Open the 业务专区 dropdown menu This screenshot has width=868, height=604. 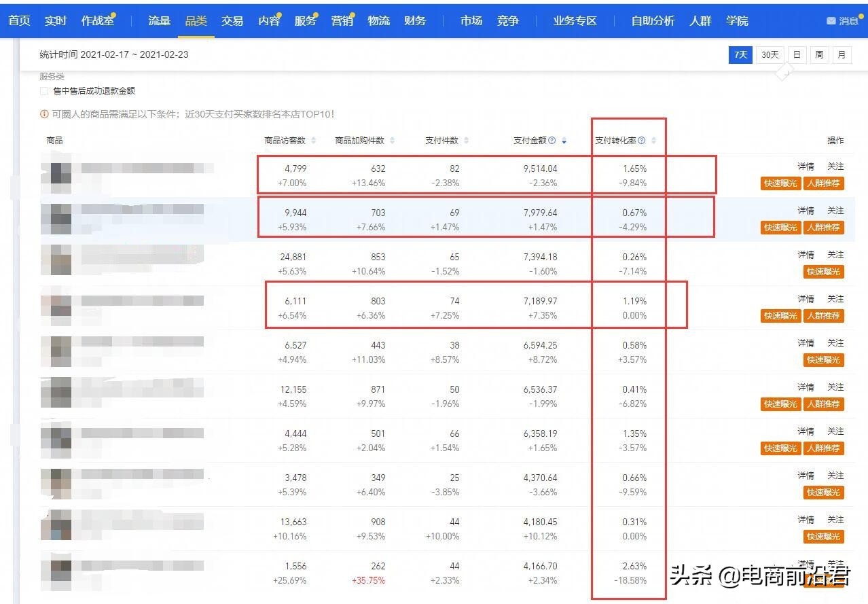(574, 21)
